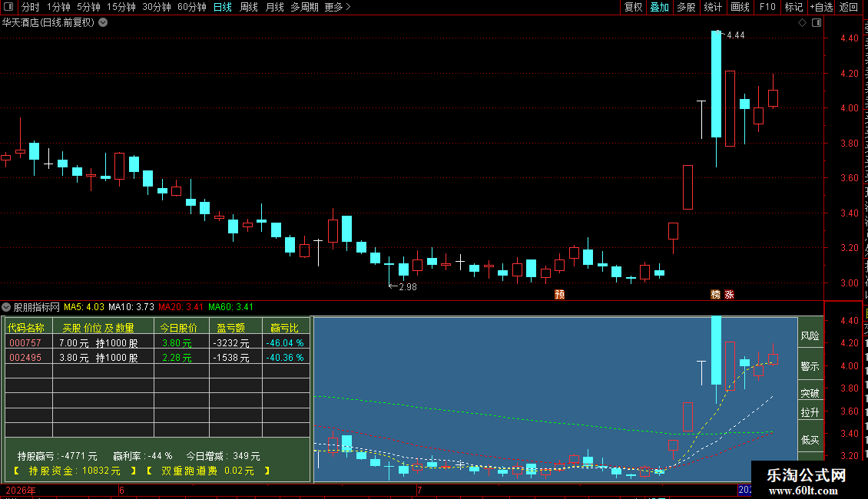Expand dropdown next to 华天酒店 title
The height and width of the screenshot is (499, 868).
(103, 23)
